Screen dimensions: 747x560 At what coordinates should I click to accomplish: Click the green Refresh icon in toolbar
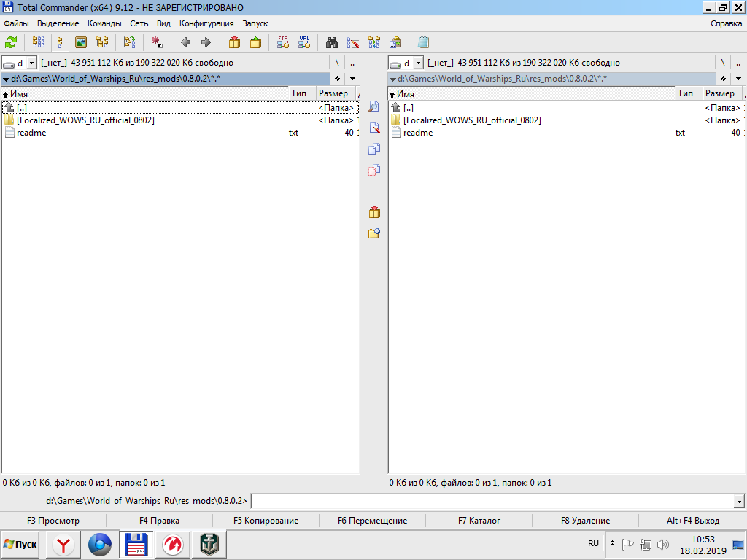11,43
